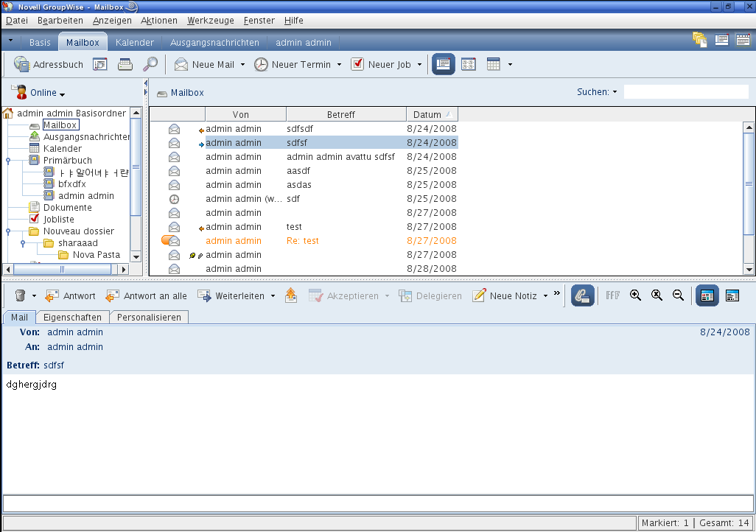Collapse the sharaaad folder node
Screen dimensions: 756x532
pos(23,244)
